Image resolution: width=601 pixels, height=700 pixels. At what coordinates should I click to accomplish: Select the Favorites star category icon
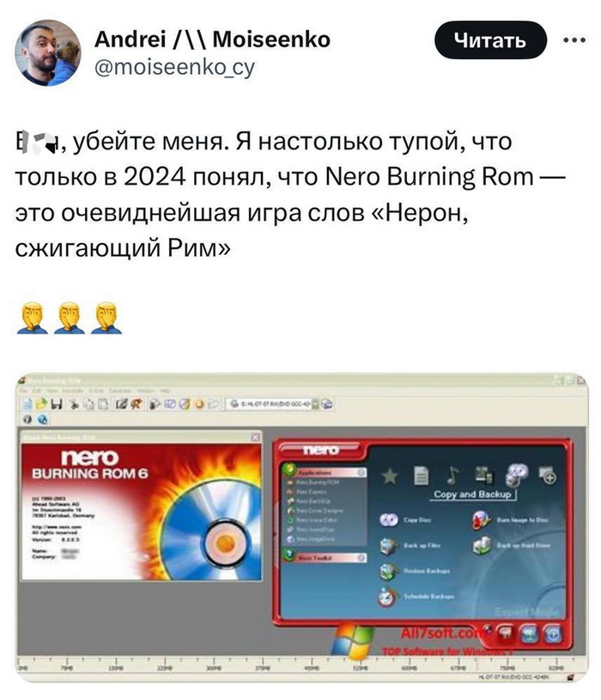pyautogui.click(x=390, y=476)
